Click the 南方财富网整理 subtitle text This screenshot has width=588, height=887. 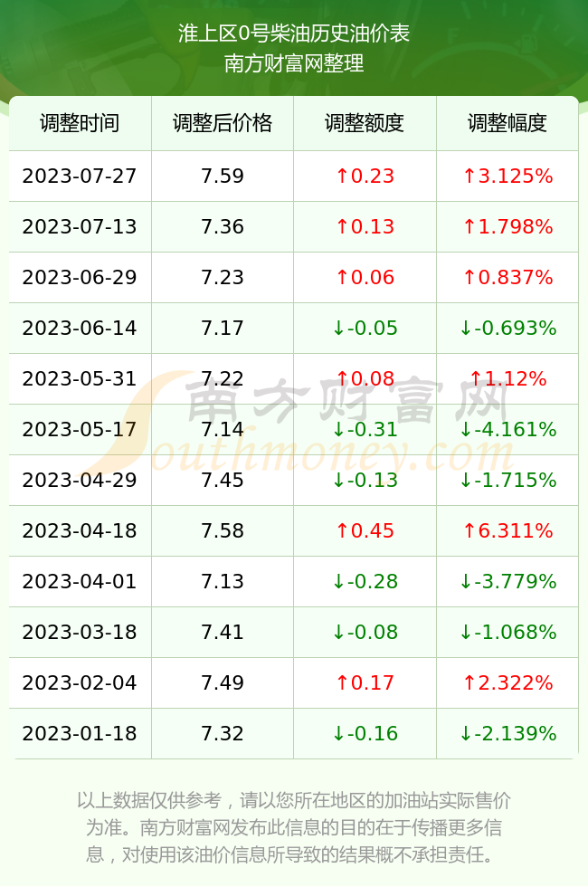(294, 62)
